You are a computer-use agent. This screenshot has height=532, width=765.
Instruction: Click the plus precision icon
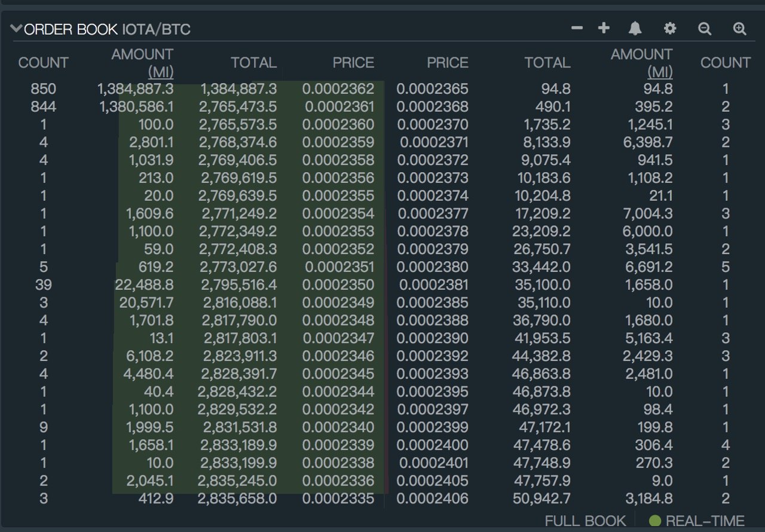tap(604, 28)
